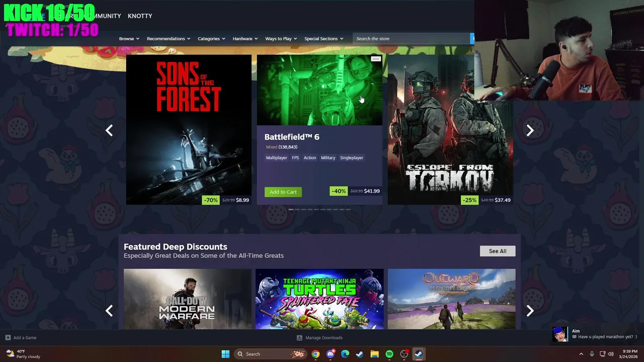Click the Search the store field
This screenshot has height=362, width=644.
(412, 39)
